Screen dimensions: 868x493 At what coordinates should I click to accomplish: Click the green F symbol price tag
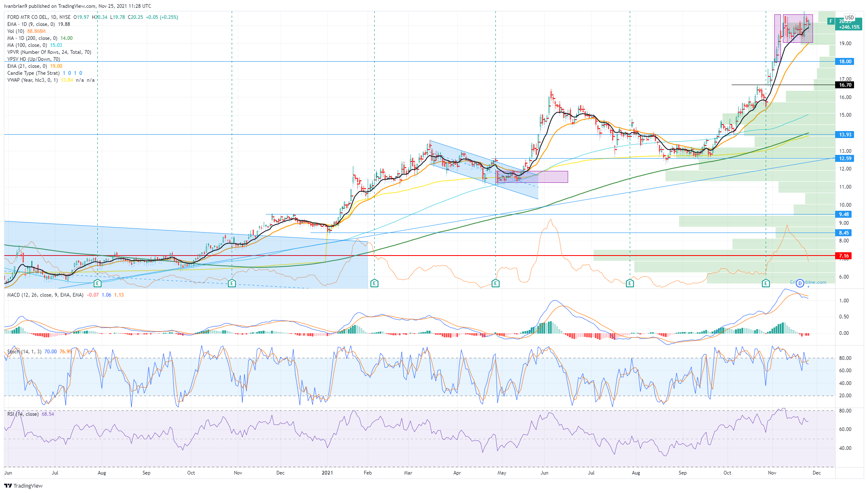coord(831,21)
